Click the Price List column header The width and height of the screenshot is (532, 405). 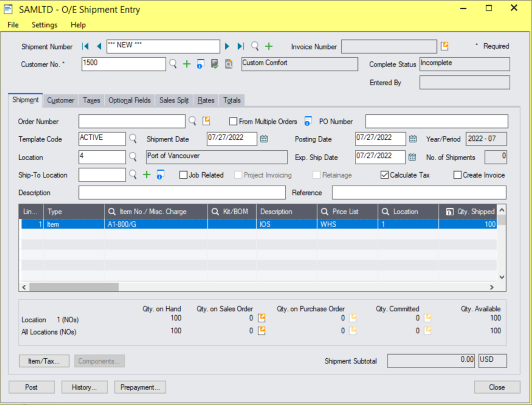click(348, 212)
